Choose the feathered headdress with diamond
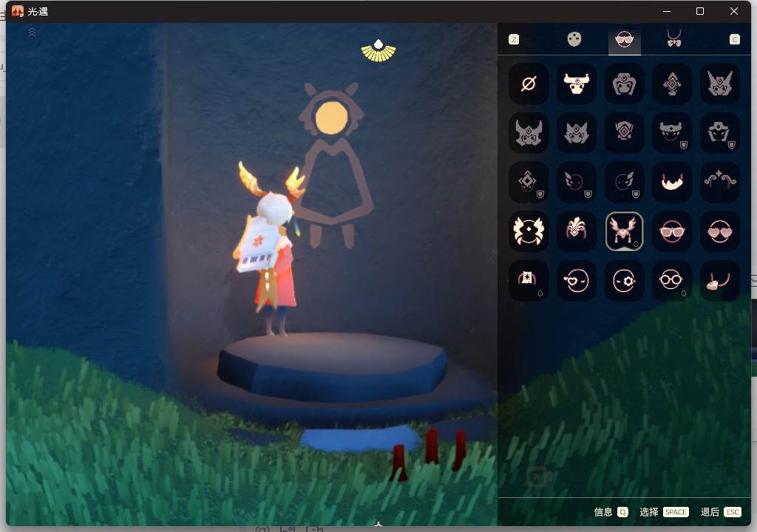 tap(577, 231)
